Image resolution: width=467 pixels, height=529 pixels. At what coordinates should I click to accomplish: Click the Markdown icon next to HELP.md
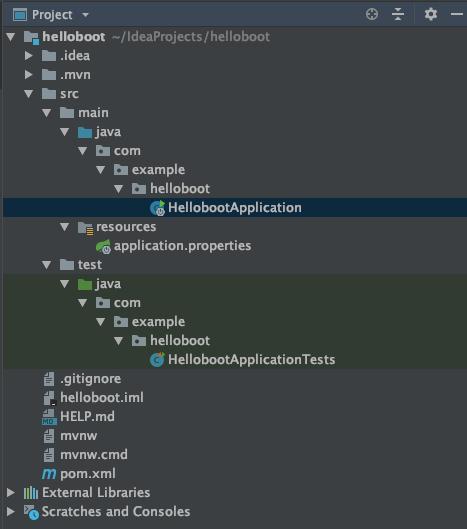[49, 417]
